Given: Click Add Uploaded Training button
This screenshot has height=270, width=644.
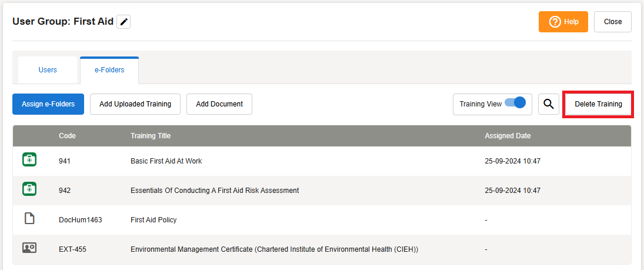Looking at the screenshot, I should pyautogui.click(x=135, y=104).
